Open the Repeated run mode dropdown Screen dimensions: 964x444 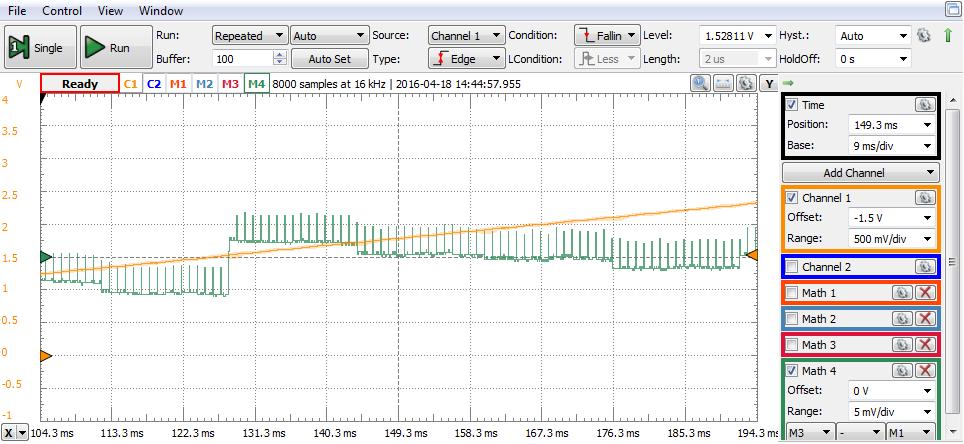[250, 36]
